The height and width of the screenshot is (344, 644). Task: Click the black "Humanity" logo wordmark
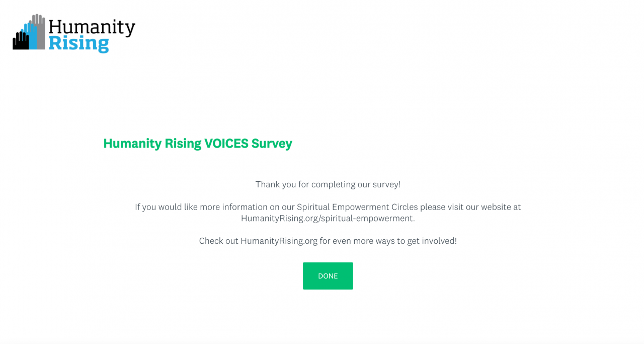pos(92,28)
